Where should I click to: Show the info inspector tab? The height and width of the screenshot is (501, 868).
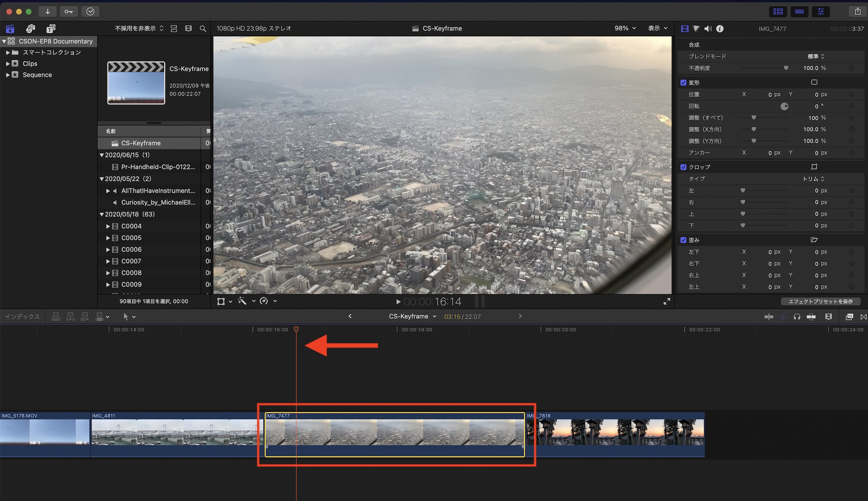click(x=720, y=29)
